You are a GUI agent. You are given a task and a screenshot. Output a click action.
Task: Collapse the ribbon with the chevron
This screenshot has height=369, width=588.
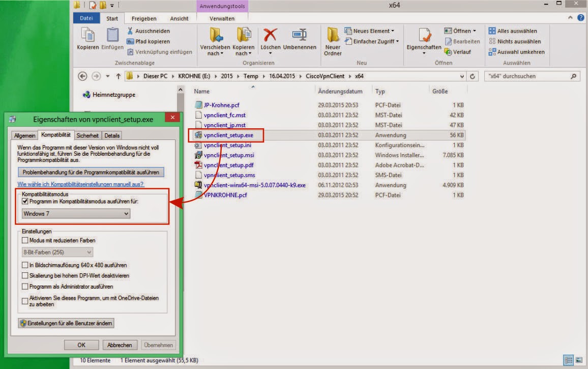click(570, 18)
